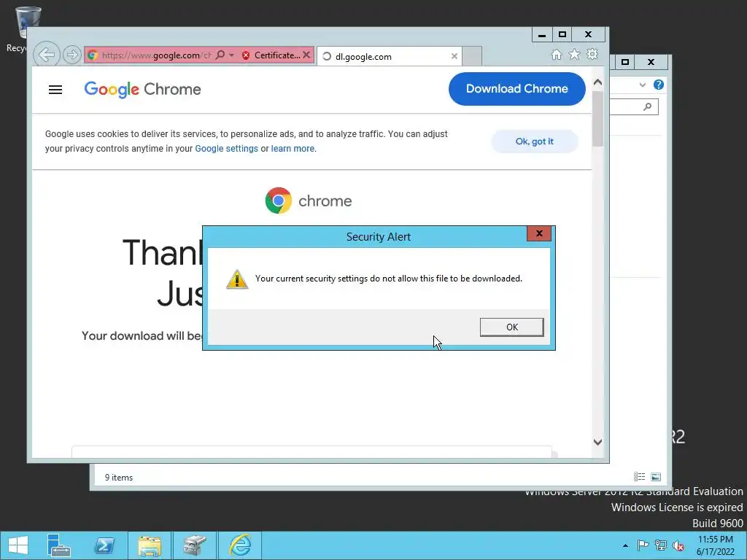Switch Explorer window to large icons view
The height and width of the screenshot is (560, 747).
tap(656, 477)
